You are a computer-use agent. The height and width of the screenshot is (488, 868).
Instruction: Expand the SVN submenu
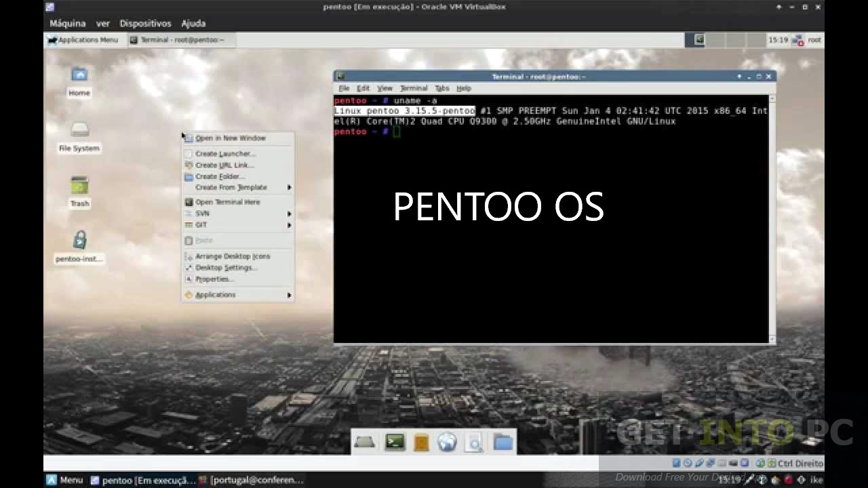tap(238, 213)
